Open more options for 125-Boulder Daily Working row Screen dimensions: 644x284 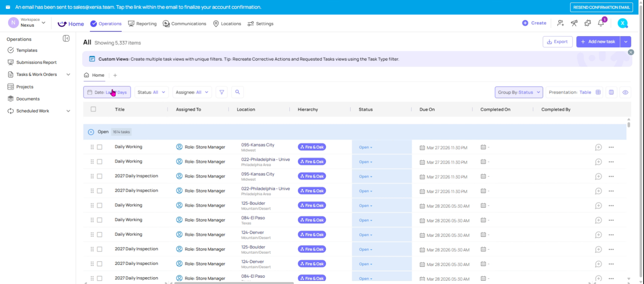pos(611,206)
